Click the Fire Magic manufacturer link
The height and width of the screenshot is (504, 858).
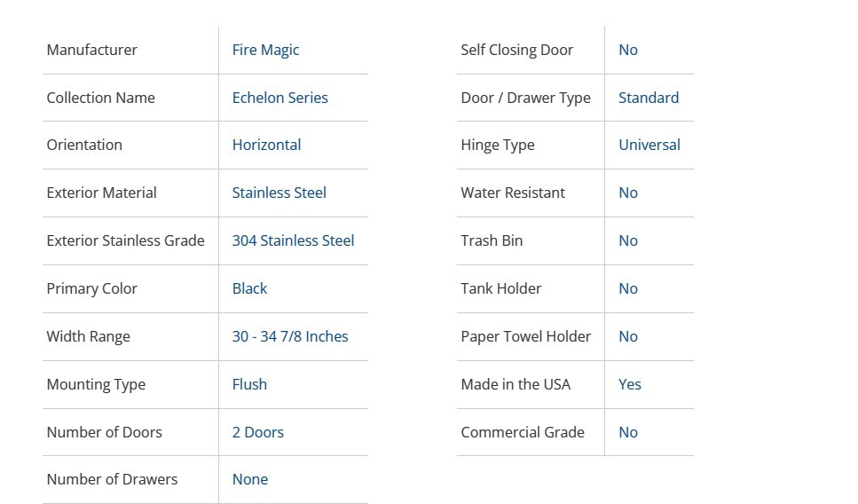(265, 50)
